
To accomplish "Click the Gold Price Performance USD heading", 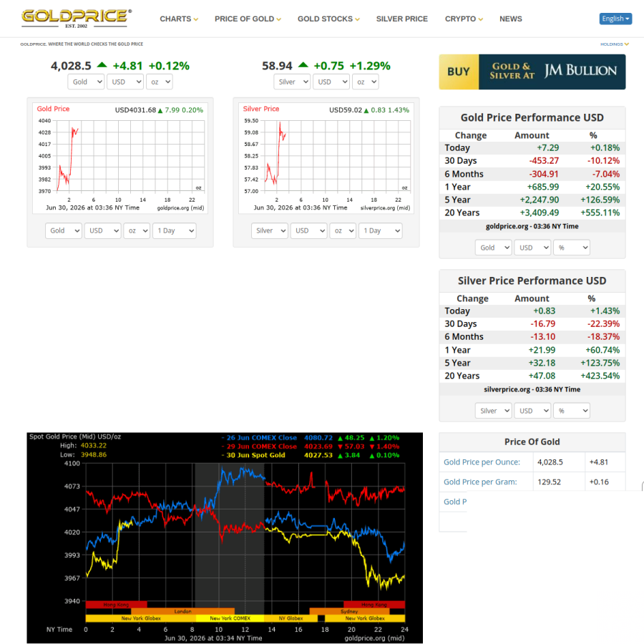I will click(532, 118).
